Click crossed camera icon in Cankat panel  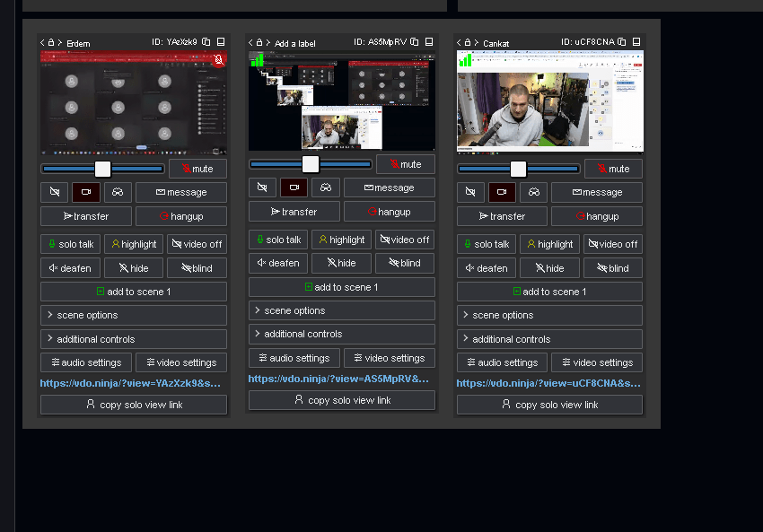[x=470, y=192]
